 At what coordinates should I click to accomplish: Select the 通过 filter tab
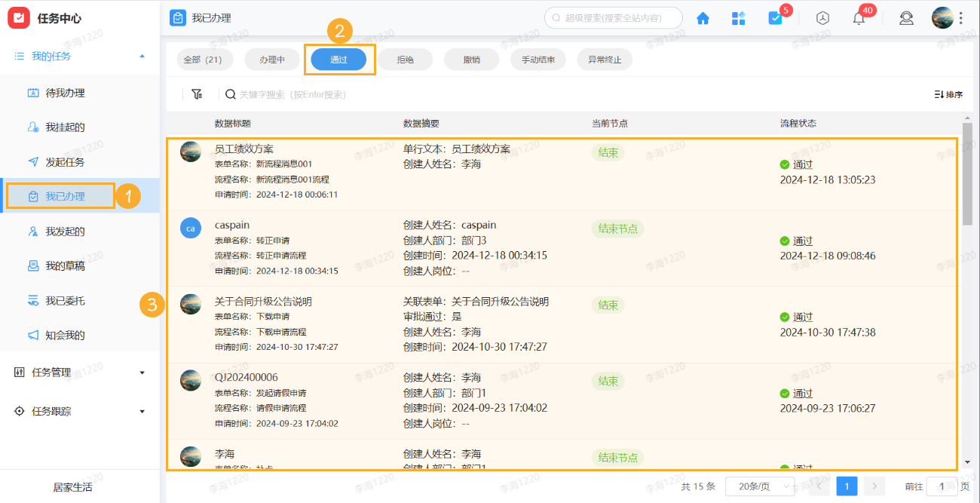[338, 59]
